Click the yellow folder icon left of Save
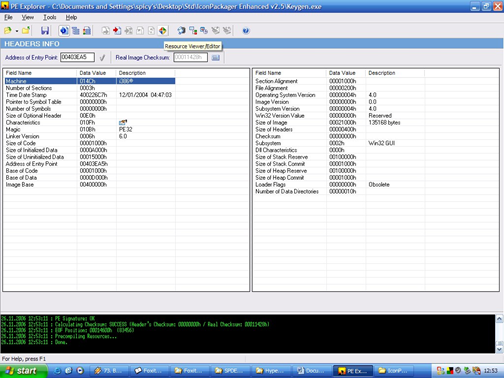 pos(26,31)
